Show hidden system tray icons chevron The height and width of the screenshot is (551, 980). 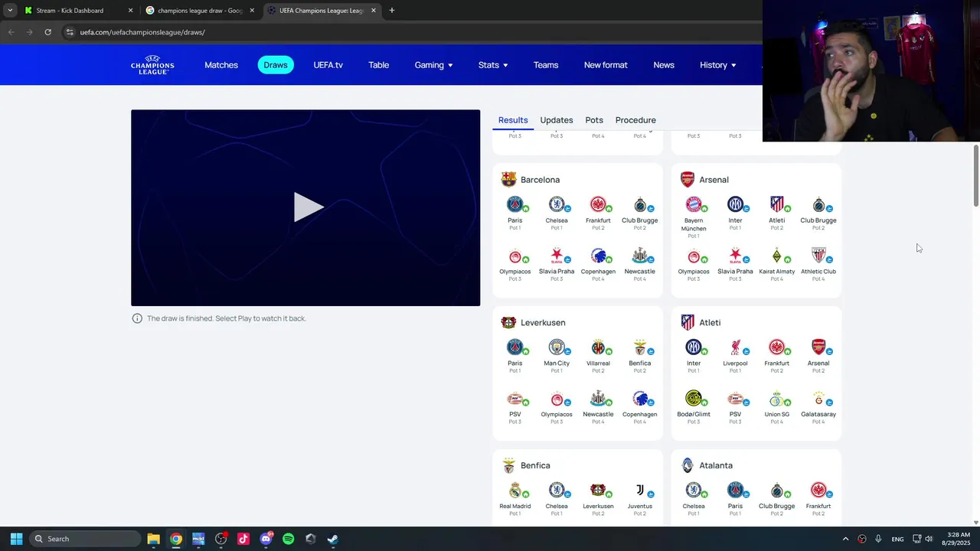tap(845, 539)
